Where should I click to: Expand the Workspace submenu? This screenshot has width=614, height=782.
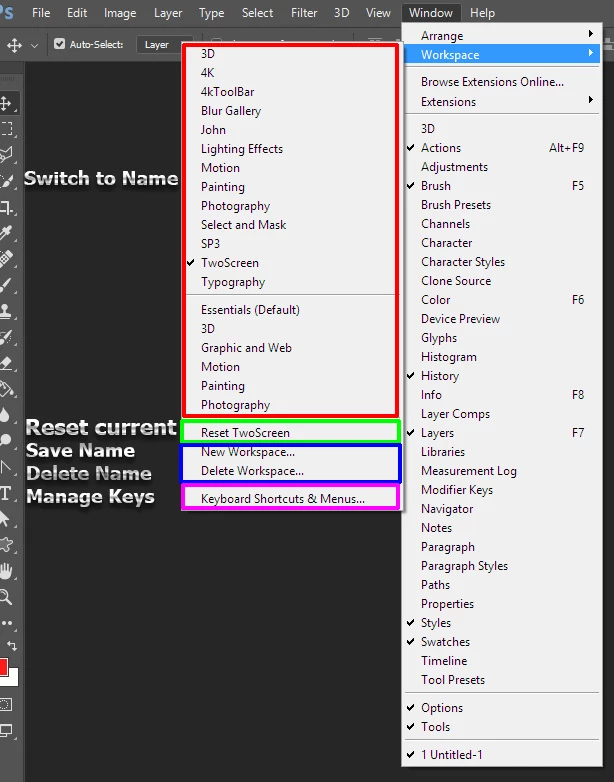click(x=502, y=54)
